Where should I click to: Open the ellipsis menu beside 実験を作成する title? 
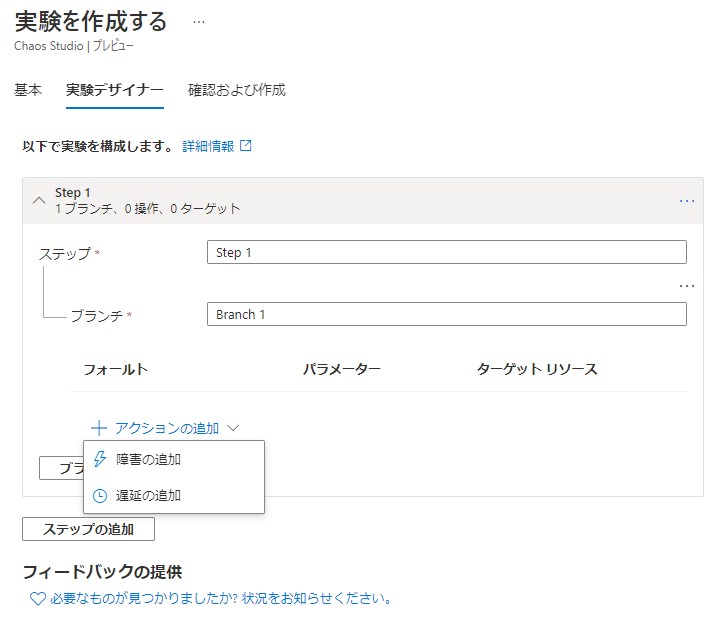pyautogui.click(x=198, y=22)
